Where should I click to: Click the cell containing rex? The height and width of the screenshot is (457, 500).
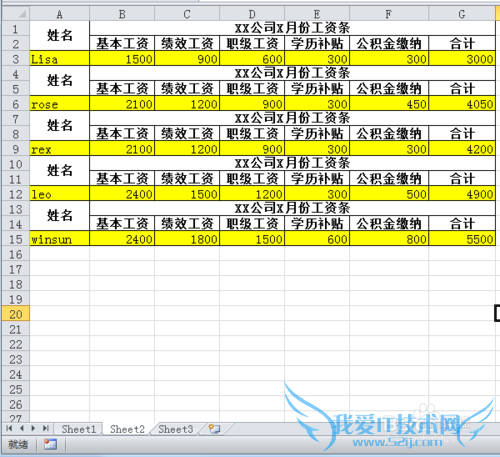(60, 149)
